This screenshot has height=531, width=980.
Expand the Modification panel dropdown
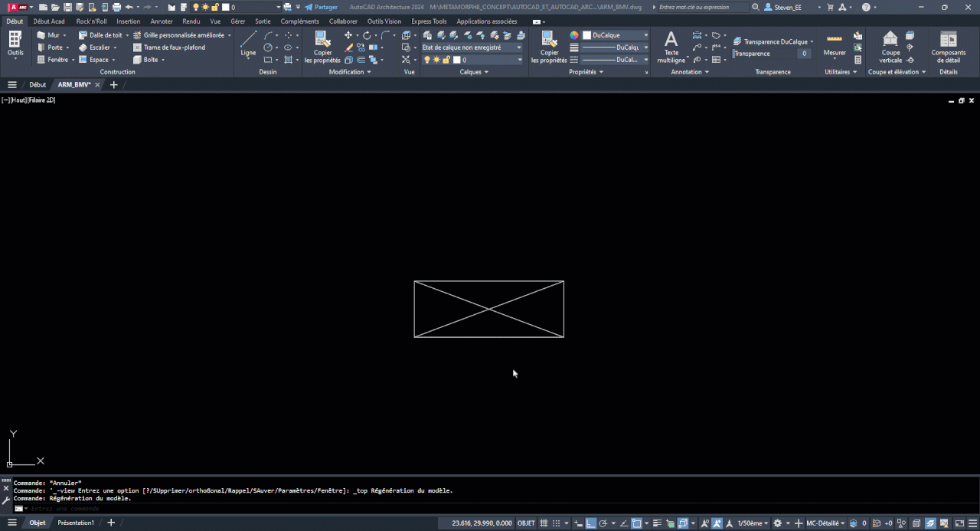(x=350, y=72)
